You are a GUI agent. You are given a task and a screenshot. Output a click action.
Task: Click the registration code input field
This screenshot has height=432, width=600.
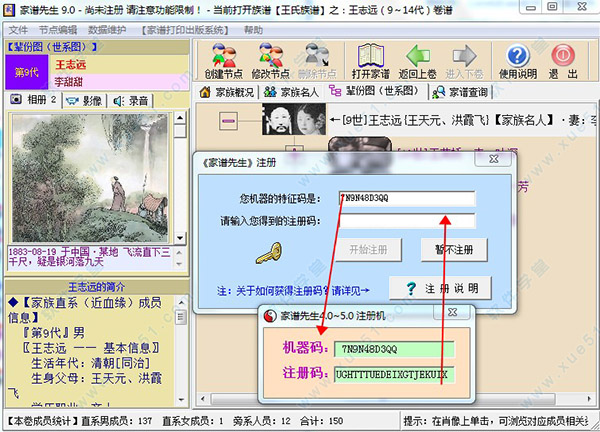[x=405, y=221]
